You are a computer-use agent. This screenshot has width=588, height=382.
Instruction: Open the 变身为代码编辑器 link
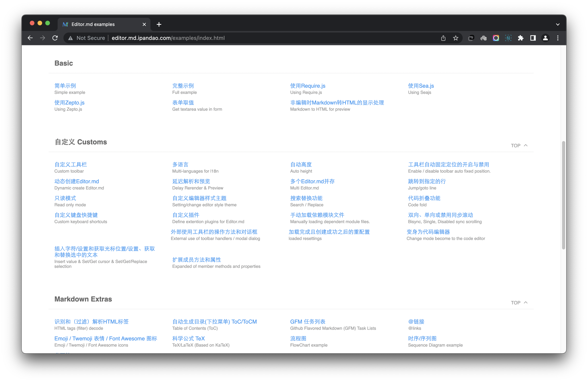click(428, 232)
